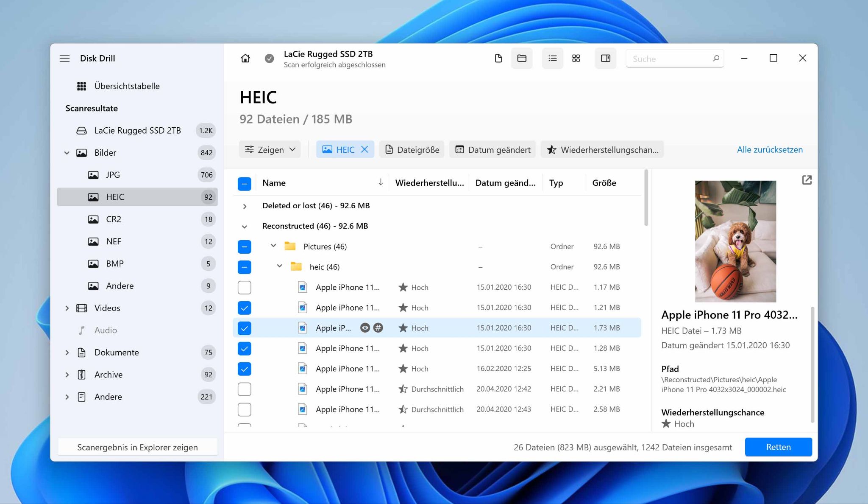Image resolution: width=868 pixels, height=504 pixels.
Task: Open the hamburger menu
Action: (64, 58)
